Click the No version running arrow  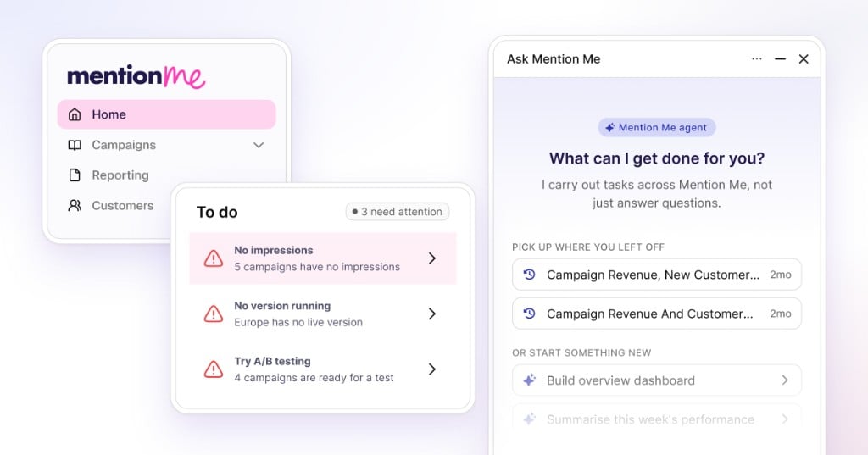pos(432,314)
